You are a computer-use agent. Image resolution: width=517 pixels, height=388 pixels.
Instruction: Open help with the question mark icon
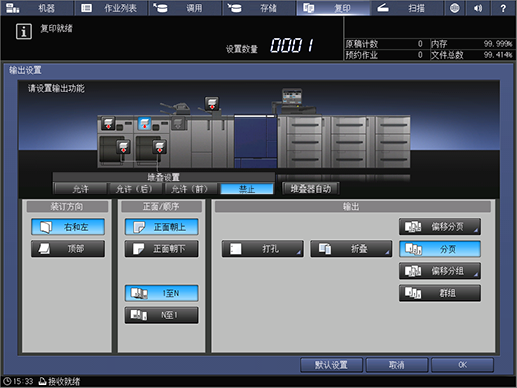pyautogui.click(x=503, y=8)
